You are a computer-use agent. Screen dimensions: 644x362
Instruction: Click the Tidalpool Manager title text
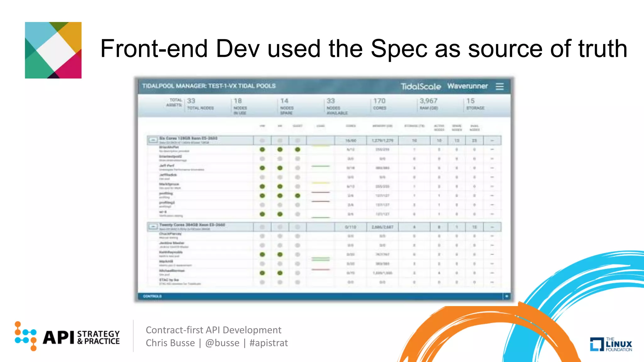click(x=209, y=86)
